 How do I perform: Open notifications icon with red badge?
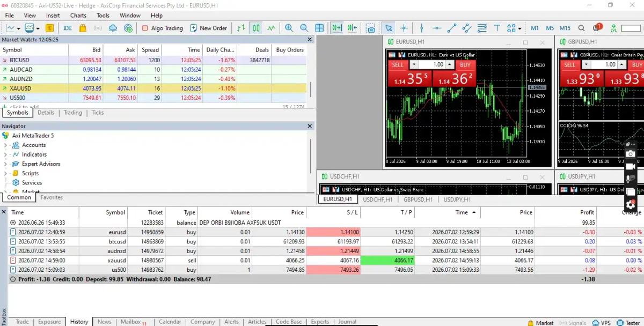coord(597,27)
